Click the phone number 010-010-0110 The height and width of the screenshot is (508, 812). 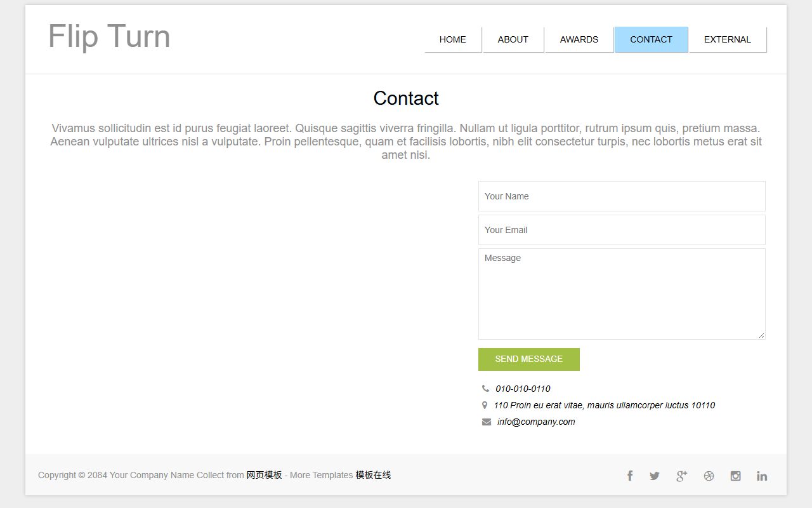pyautogui.click(x=523, y=389)
